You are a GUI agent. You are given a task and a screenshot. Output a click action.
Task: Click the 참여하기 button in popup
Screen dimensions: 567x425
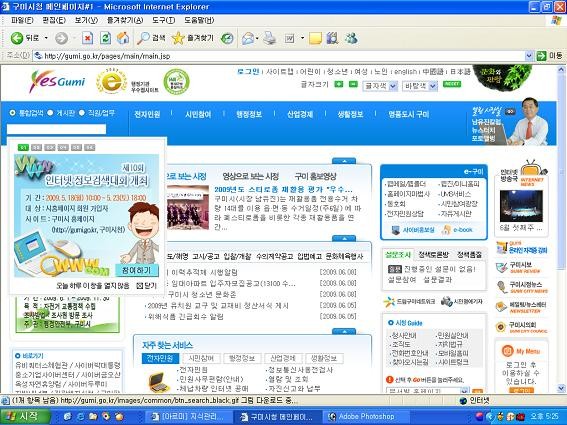pos(137,270)
